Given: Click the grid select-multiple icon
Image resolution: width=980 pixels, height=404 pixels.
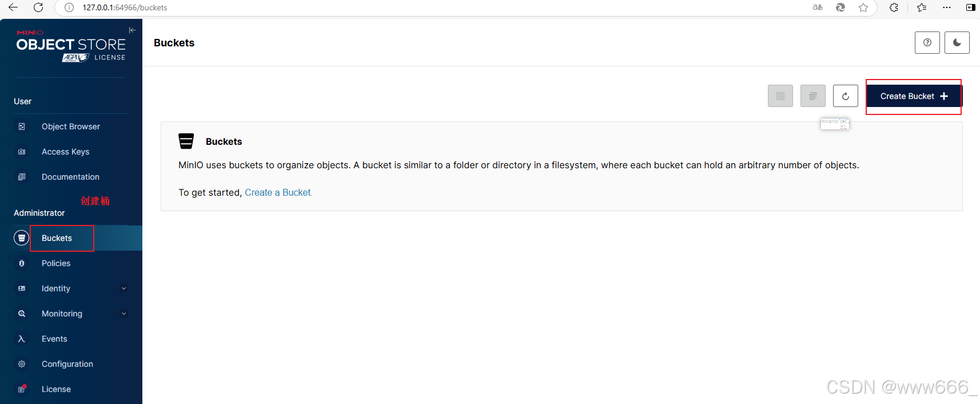Looking at the screenshot, I should point(780,96).
